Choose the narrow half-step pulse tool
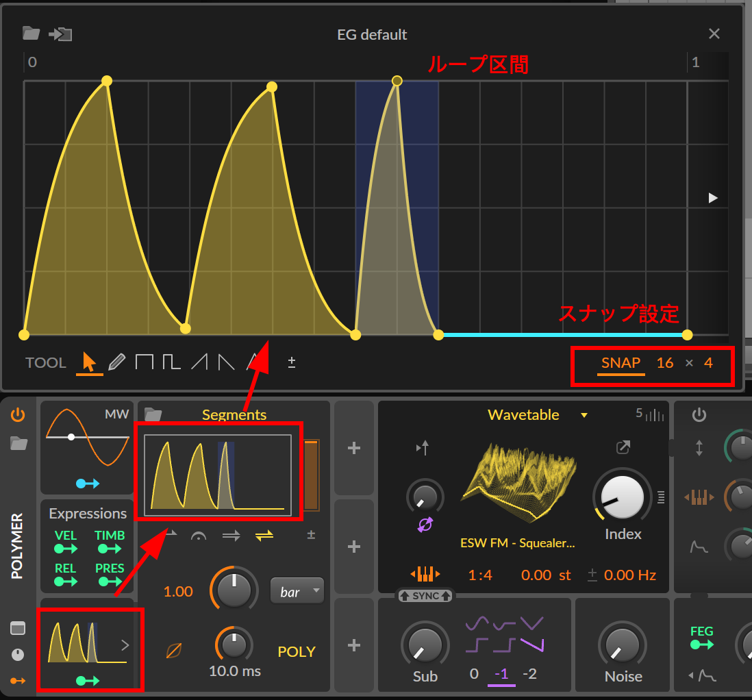The image size is (752, 700). click(171, 362)
